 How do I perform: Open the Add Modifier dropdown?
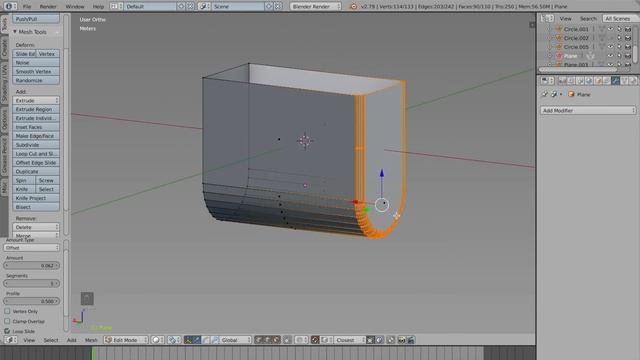[588, 110]
